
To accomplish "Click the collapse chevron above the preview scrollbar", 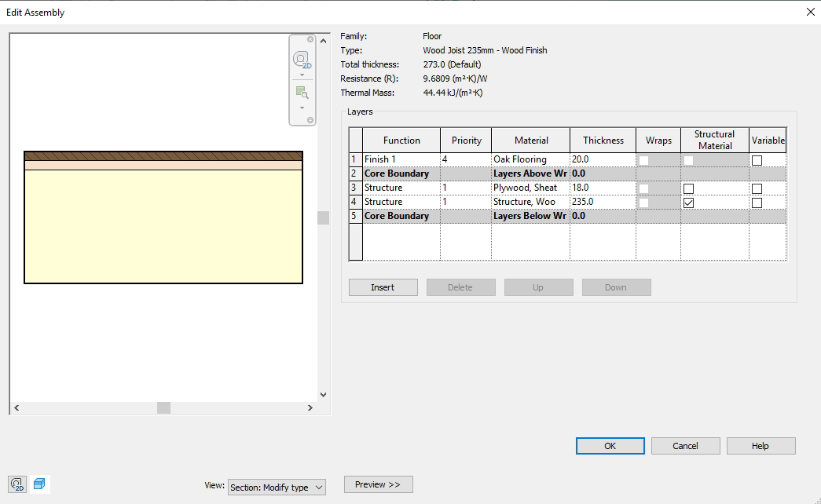I will tap(323, 41).
